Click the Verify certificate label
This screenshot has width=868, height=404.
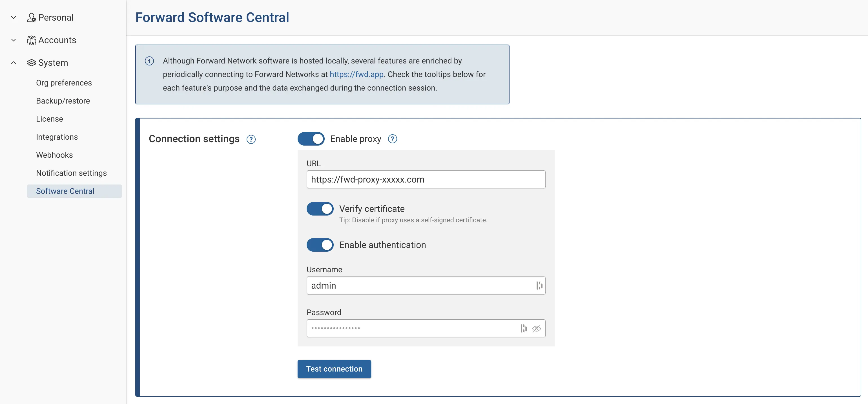point(372,209)
